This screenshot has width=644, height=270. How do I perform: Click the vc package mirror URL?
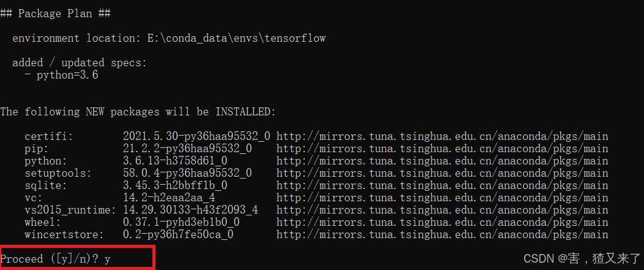click(x=442, y=198)
